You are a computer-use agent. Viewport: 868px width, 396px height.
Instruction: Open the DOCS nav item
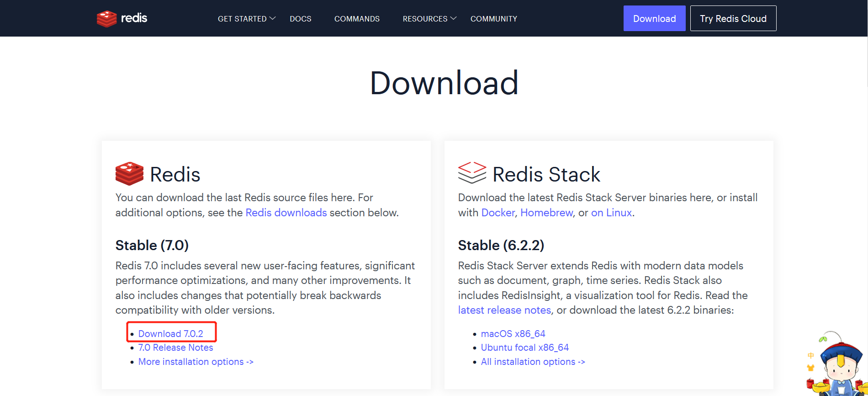tap(301, 19)
